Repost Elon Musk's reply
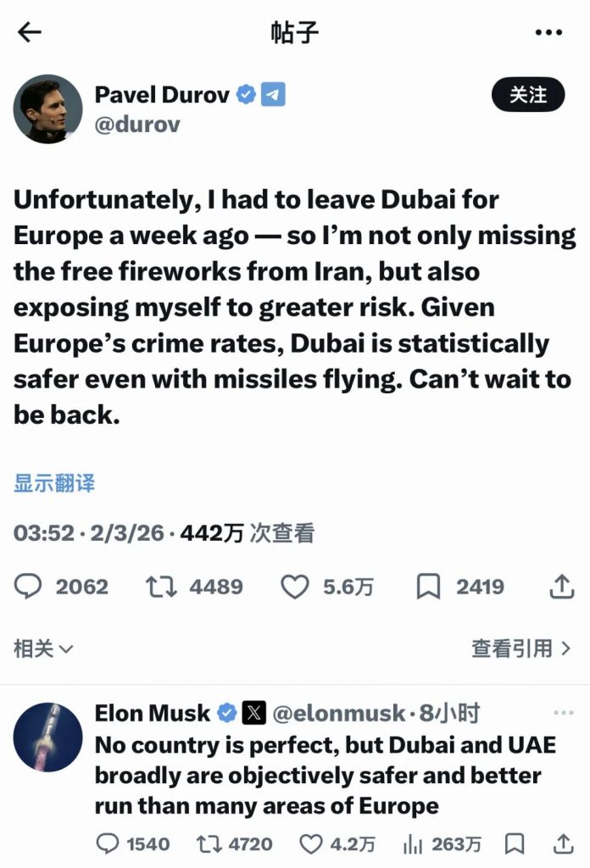 coord(209,844)
